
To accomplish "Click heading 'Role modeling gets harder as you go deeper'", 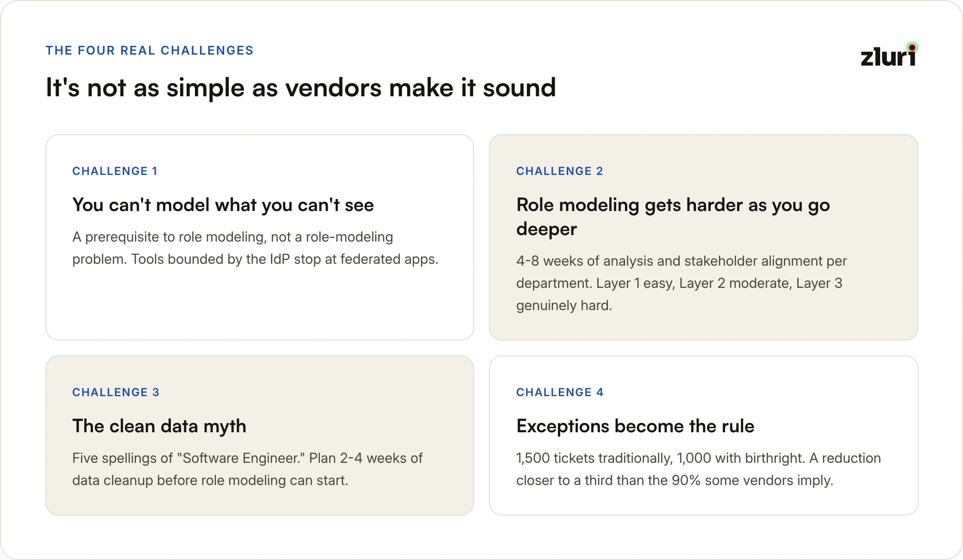I will [x=673, y=217].
